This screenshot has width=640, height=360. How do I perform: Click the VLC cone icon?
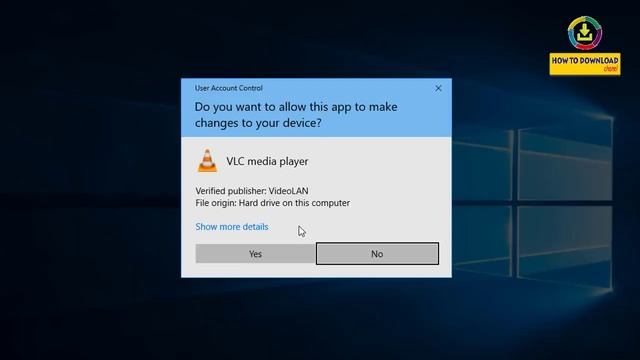pos(207,161)
